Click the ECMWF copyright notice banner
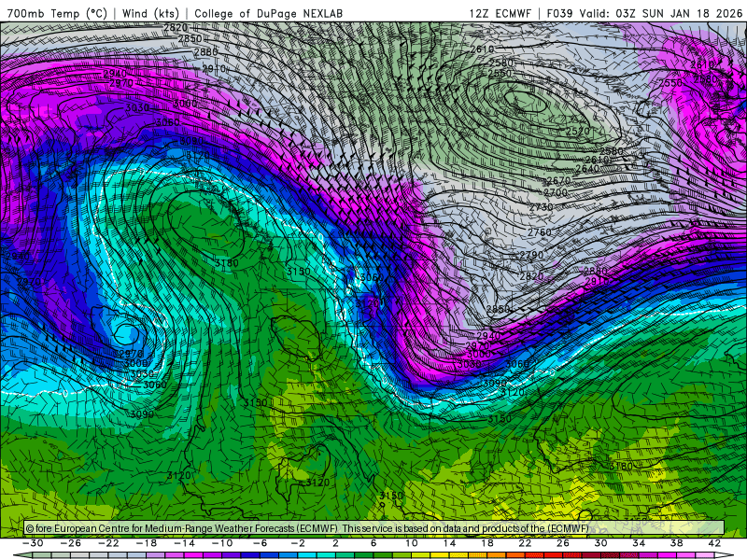Image resolution: width=747 pixels, height=560 pixels. [374, 528]
